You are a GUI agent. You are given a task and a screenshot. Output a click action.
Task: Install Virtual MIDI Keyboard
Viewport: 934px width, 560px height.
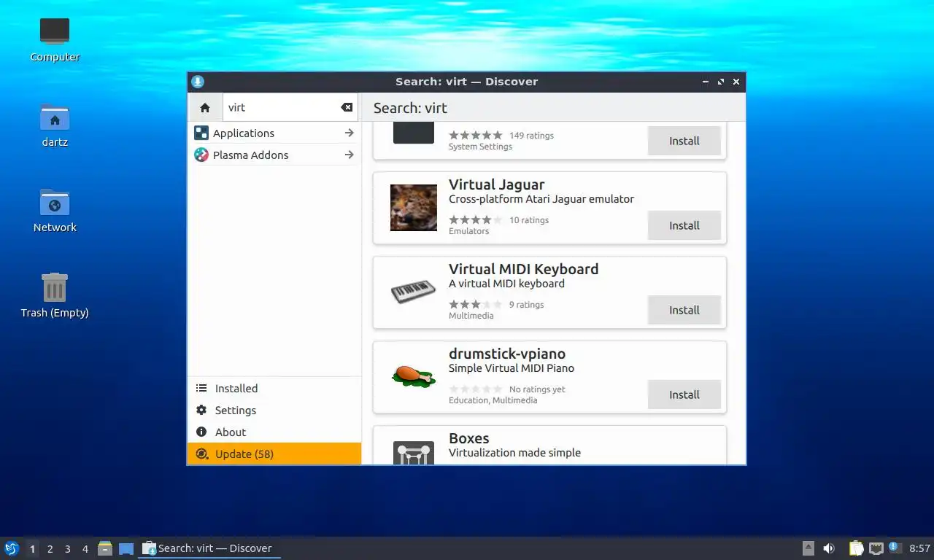point(684,310)
